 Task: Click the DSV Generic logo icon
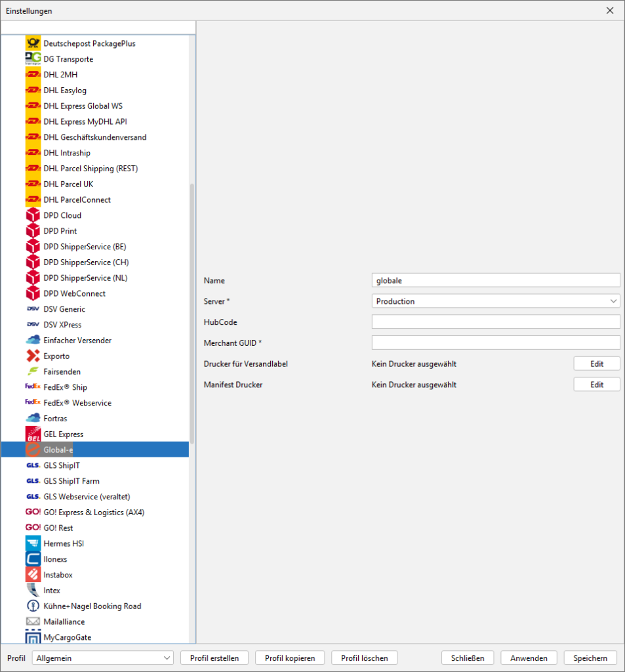click(33, 309)
